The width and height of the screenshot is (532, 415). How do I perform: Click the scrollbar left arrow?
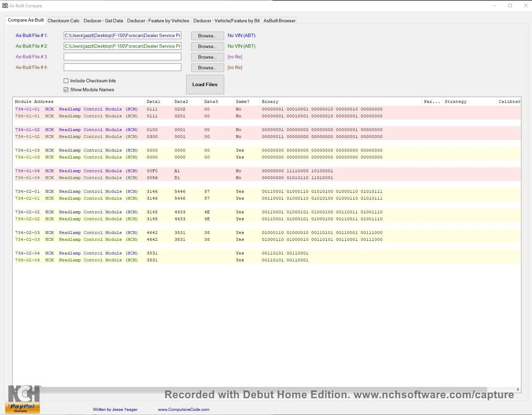click(x=16, y=389)
